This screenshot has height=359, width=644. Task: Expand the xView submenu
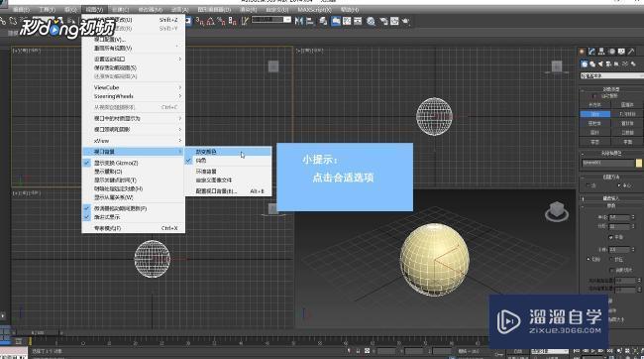133,141
